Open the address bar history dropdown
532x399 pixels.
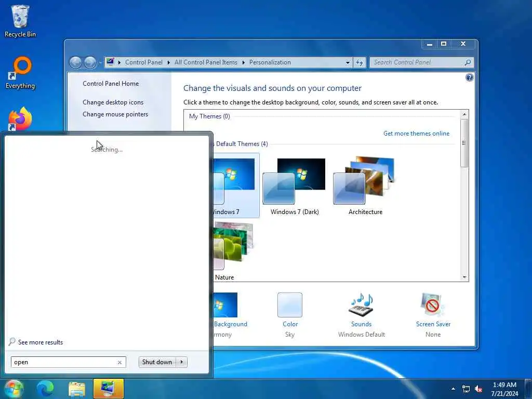click(x=348, y=63)
